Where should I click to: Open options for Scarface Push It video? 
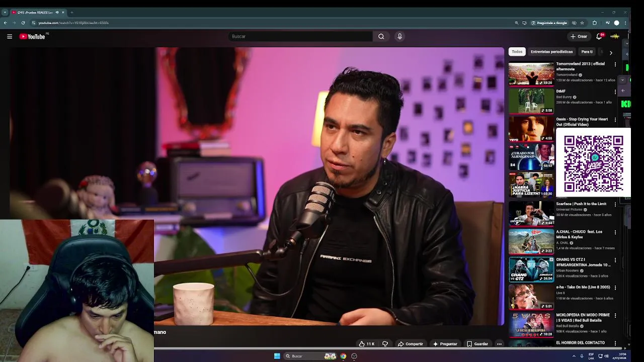[615, 205]
